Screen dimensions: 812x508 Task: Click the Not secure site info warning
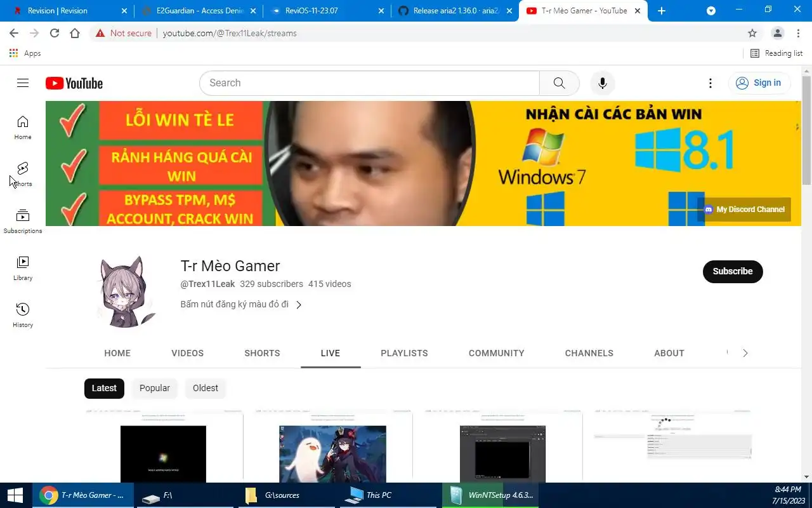(x=124, y=33)
